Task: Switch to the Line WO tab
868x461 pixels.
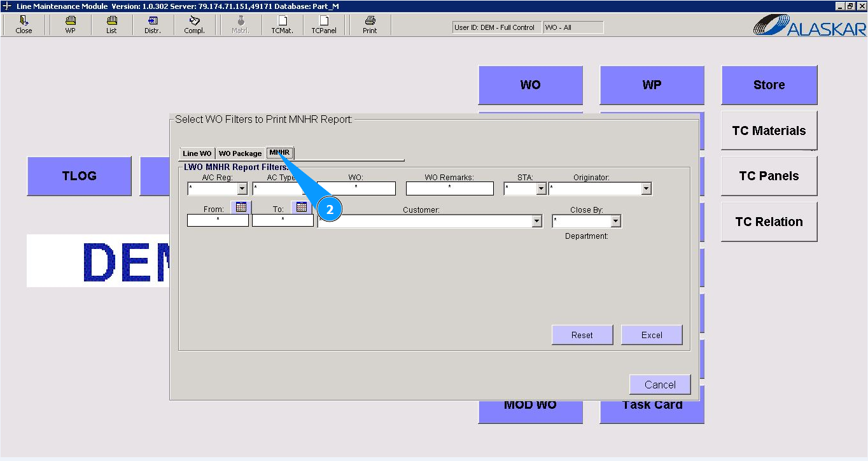Action: click(197, 153)
